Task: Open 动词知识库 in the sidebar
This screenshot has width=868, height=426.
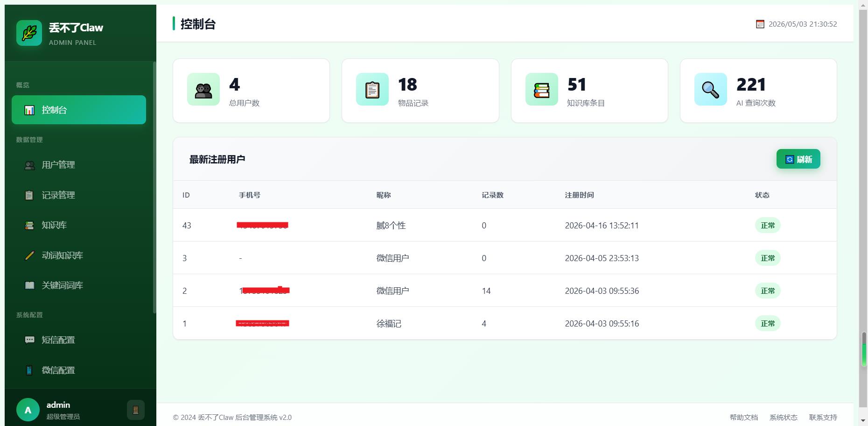Action: tap(79, 256)
